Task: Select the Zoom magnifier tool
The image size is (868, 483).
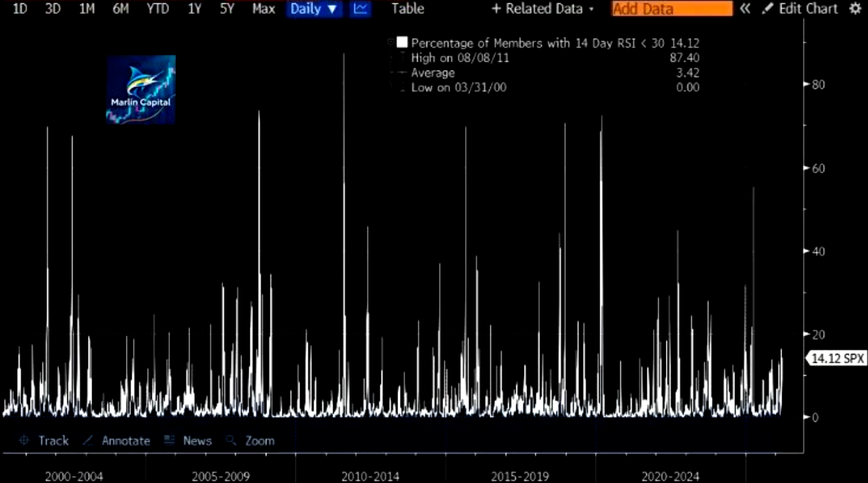Action: pos(231,440)
